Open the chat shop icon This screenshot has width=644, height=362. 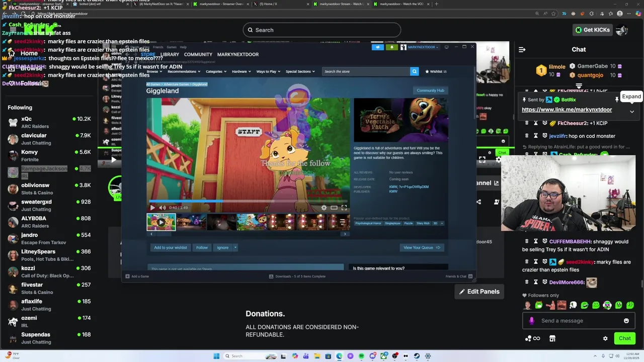click(552, 338)
